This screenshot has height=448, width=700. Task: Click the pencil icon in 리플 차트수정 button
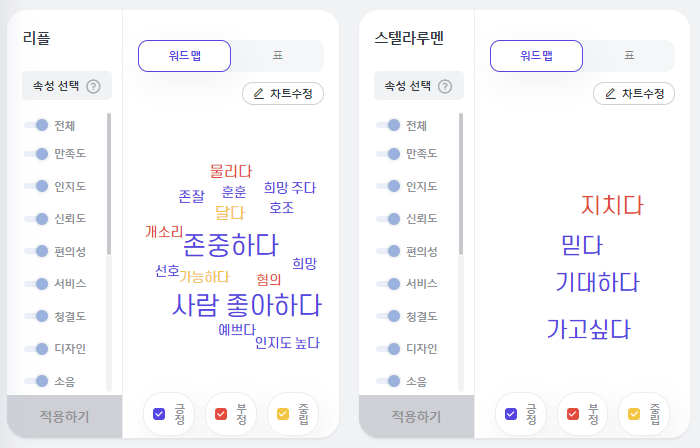tap(259, 94)
